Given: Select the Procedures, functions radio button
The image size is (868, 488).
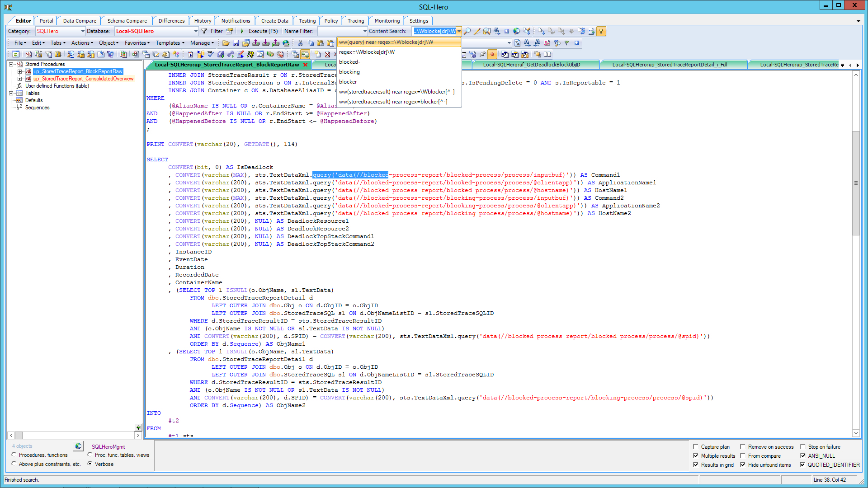Looking at the screenshot, I should point(14,455).
